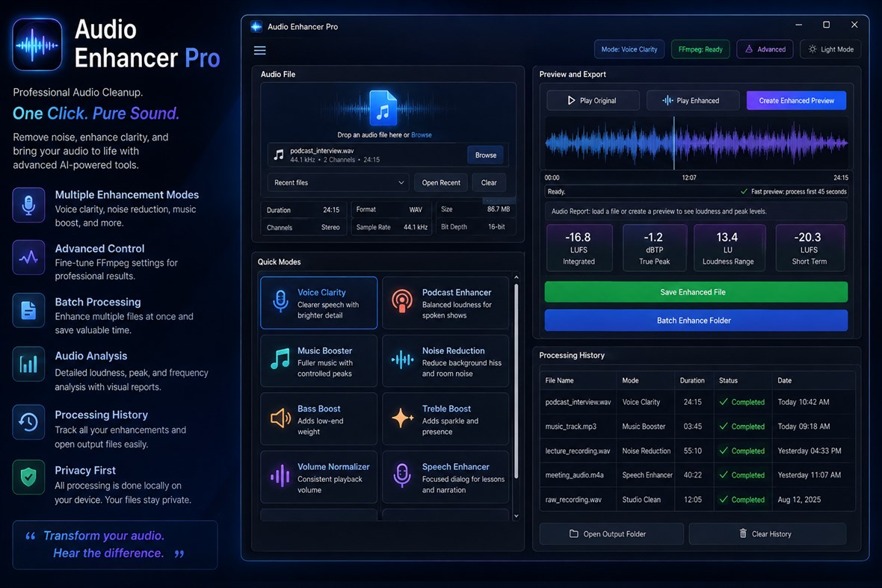882x588 pixels.
Task: Select the Speech Enhancer quick mode
Action: [445, 477]
